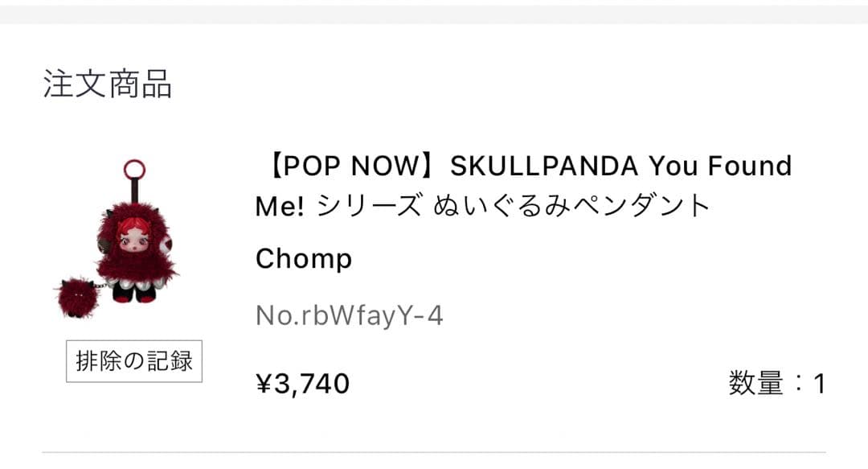Open the ぬいぐるみペンダント product link
Screen dimensions: 868x469
coord(571,207)
